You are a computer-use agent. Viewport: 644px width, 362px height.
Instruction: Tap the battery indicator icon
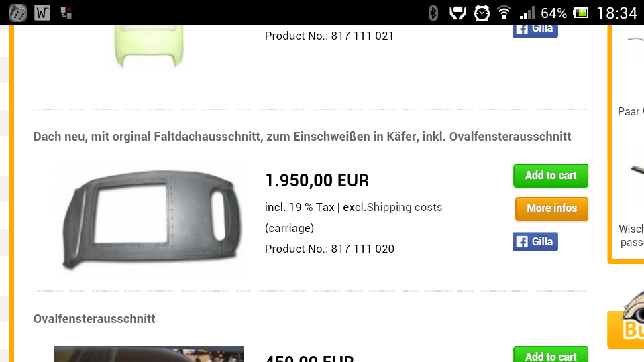click(x=580, y=13)
